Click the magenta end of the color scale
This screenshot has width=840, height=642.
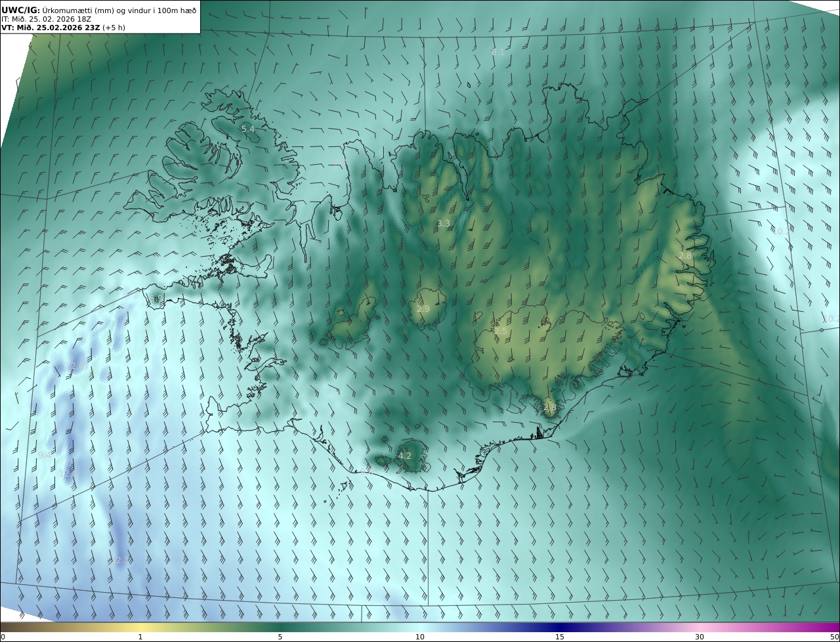tap(828, 627)
